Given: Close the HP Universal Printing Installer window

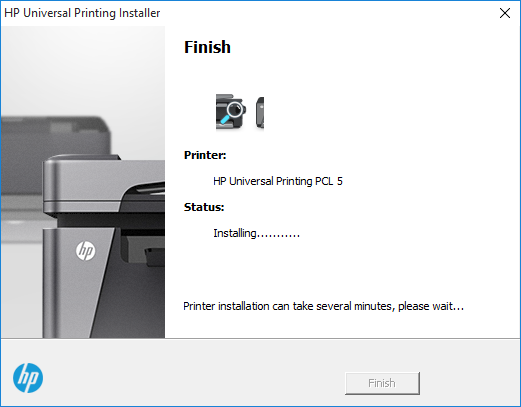Looking at the screenshot, I should [505, 13].
